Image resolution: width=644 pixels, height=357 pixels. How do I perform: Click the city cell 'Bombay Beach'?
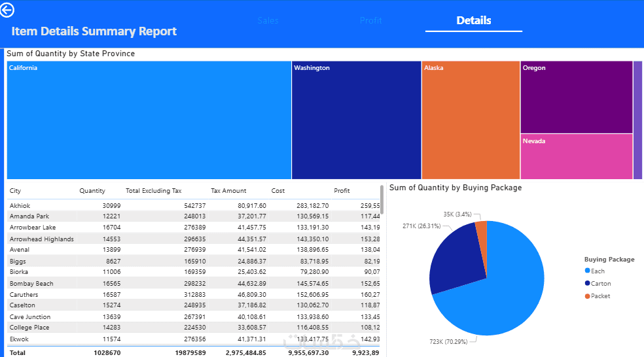[31, 284]
